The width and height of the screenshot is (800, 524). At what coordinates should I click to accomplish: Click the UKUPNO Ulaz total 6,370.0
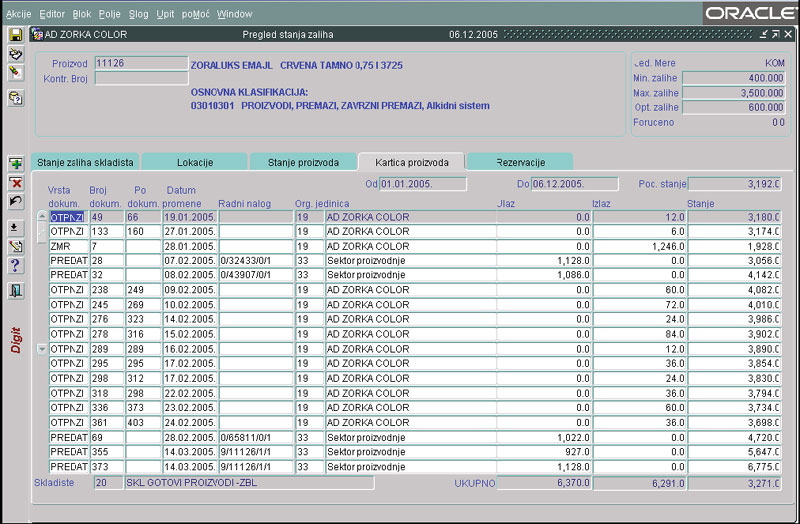click(x=544, y=483)
